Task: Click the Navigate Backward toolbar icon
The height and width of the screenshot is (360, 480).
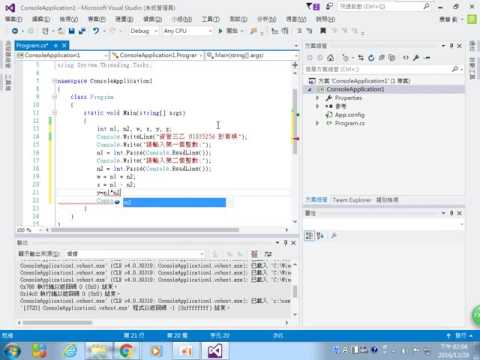Action: 15,31
